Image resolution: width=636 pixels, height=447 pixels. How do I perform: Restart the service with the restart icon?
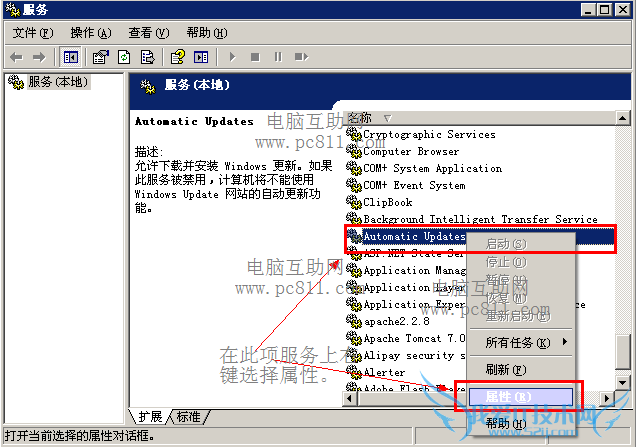pos(301,57)
